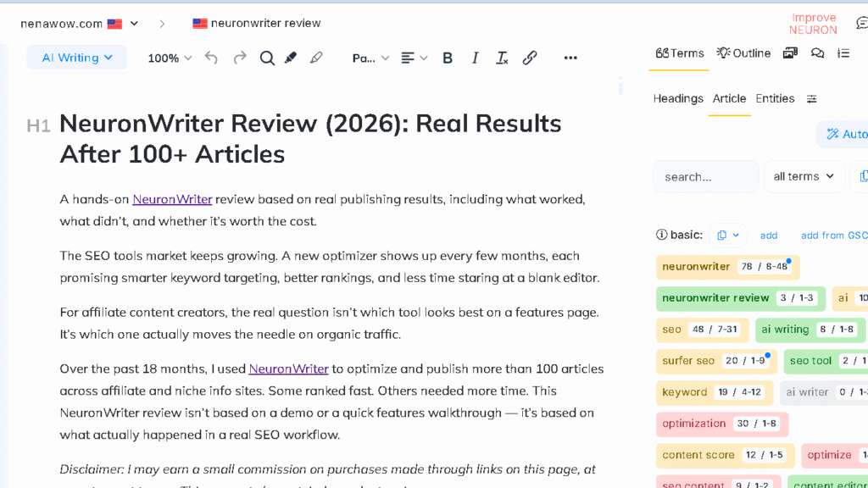Viewport: 868px width, 488px height.
Task: Select the optimize term chip
Action: pos(835,456)
